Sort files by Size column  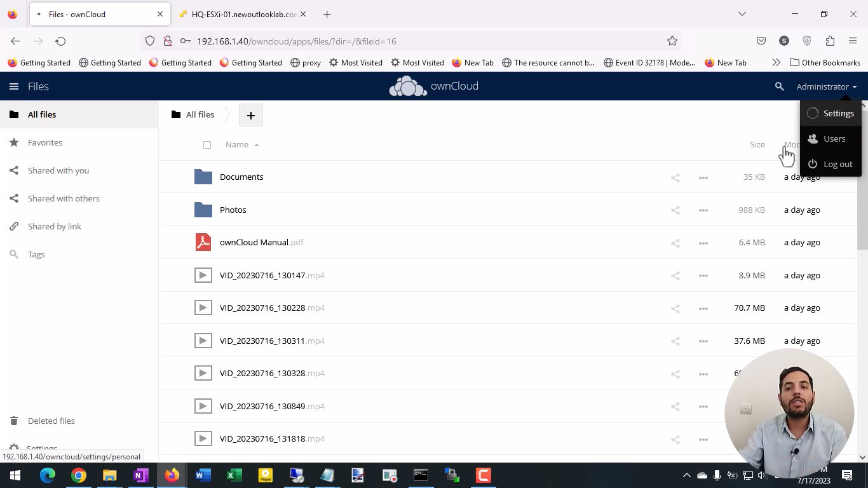[757, 145]
